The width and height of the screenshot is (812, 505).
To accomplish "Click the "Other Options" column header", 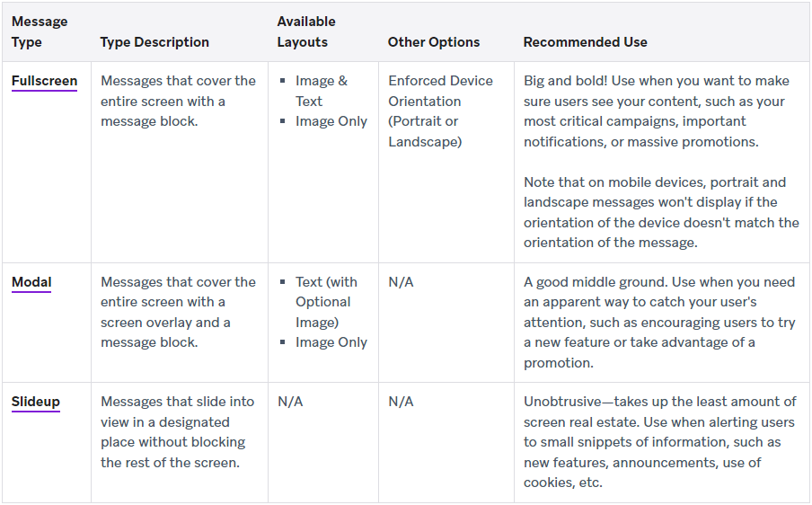I will (x=434, y=42).
